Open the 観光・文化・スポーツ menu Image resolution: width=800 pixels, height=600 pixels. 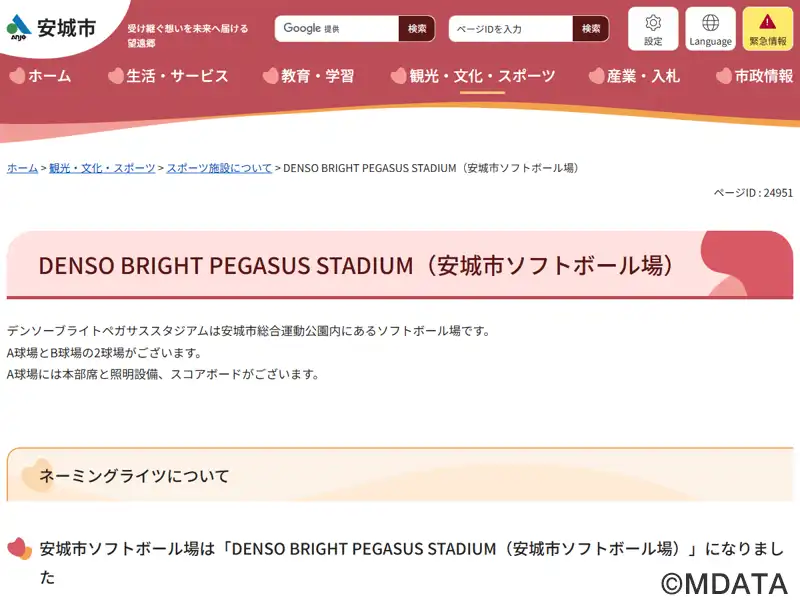473,76
